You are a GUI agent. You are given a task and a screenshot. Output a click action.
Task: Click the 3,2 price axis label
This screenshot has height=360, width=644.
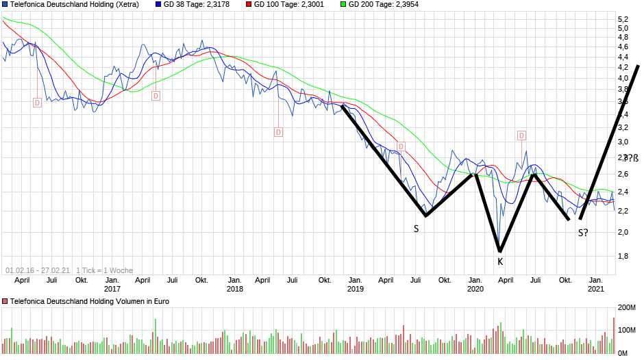(x=623, y=128)
